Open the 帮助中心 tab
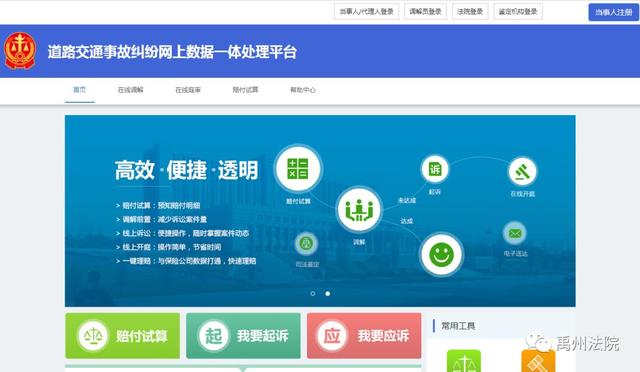The width and height of the screenshot is (640, 372). click(303, 90)
